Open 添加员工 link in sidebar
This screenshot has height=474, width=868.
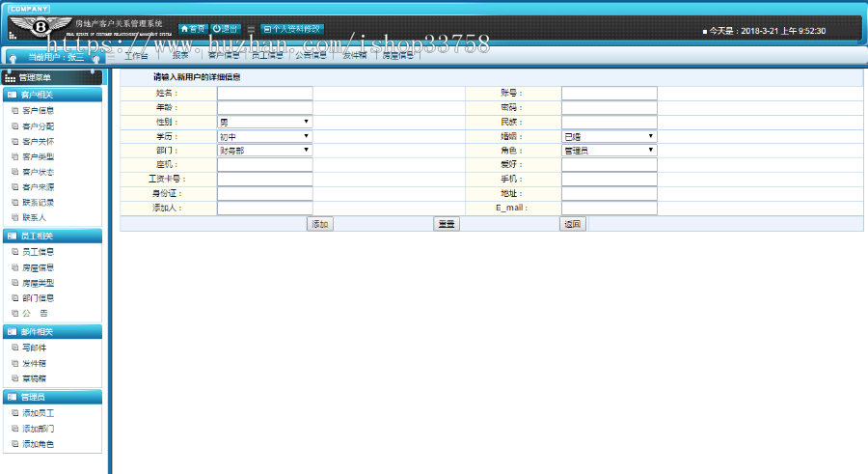coord(39,413)
